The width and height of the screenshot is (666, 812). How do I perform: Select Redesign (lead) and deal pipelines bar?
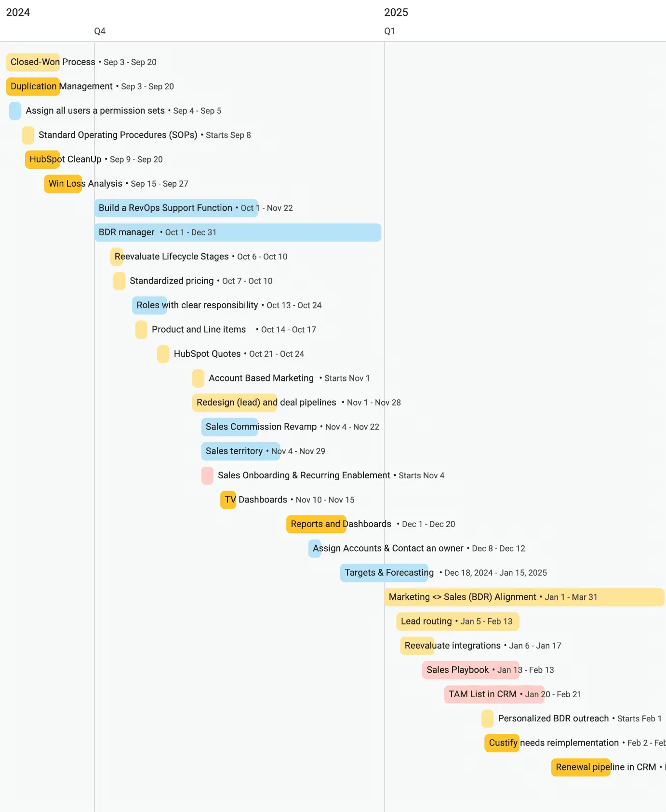click(x=235, y=403)
